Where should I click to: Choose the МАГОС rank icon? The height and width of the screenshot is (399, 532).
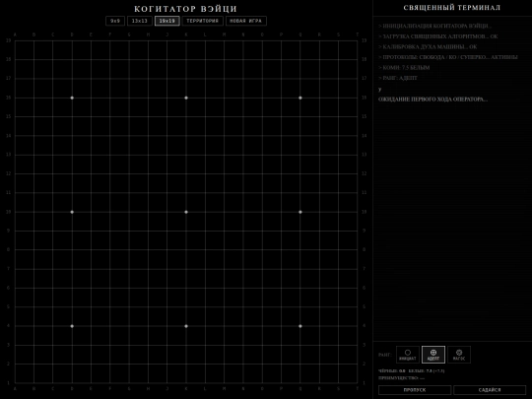459,355
